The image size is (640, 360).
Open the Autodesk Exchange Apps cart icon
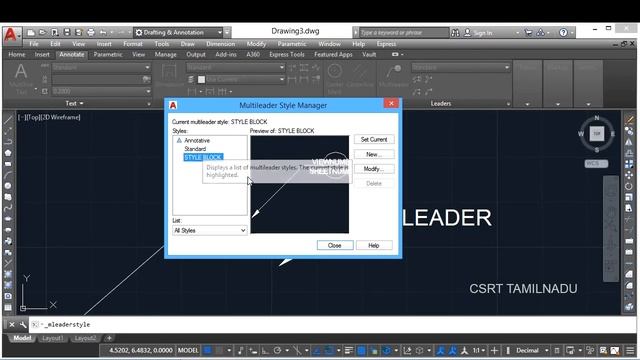click(x=528, y=33)
